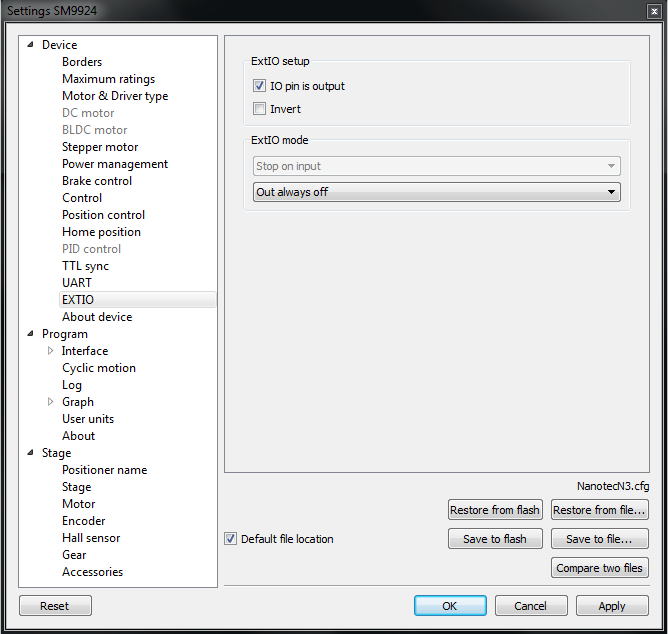Enable the Invert checkbox
Image resolution: width=668 pixels, height=634 pixels.
(x=260, y=110)
